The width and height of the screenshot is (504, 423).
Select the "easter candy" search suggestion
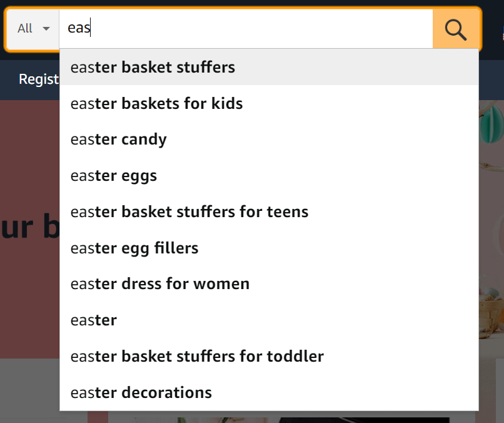coord(118,139)
